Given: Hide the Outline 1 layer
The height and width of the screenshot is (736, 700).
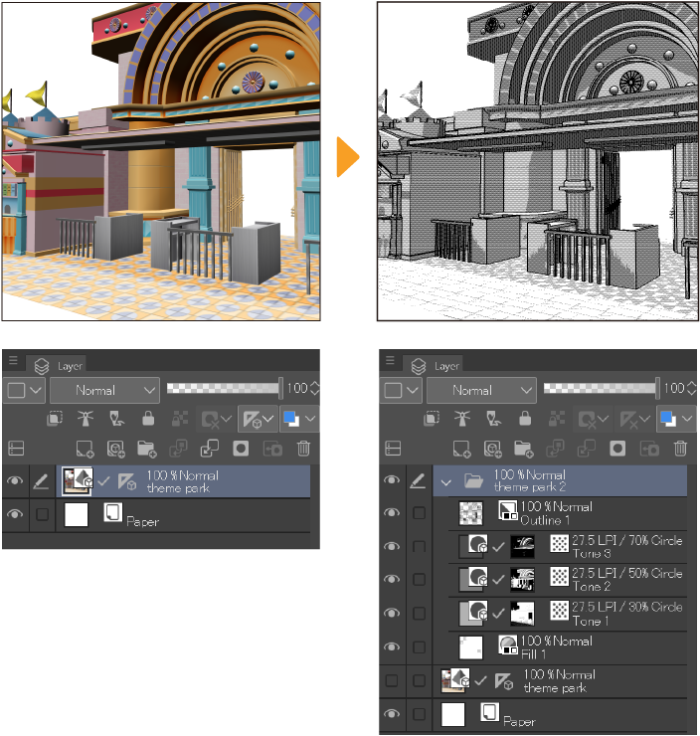Looking at the screenshot, I should point(392,512).
